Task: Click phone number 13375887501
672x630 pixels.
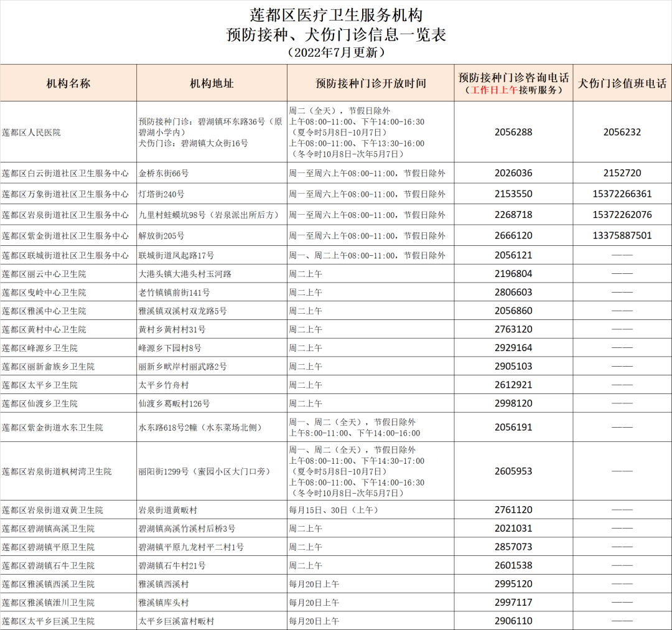Action: 622,236
